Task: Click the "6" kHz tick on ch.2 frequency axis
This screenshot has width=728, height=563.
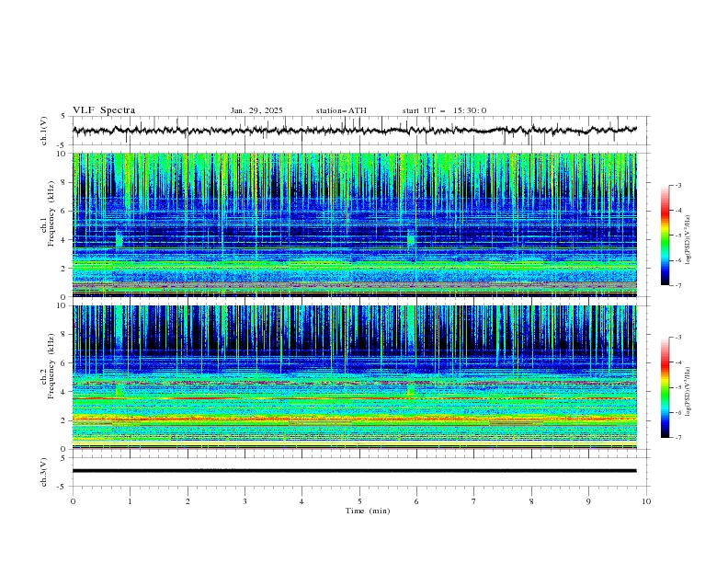Action: tap(65, 362)
